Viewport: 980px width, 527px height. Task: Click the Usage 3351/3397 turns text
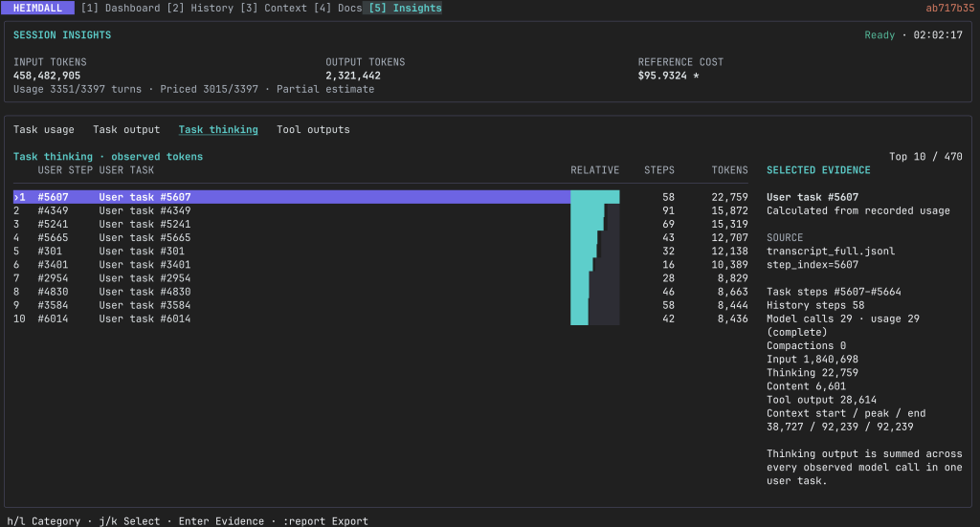78,89
